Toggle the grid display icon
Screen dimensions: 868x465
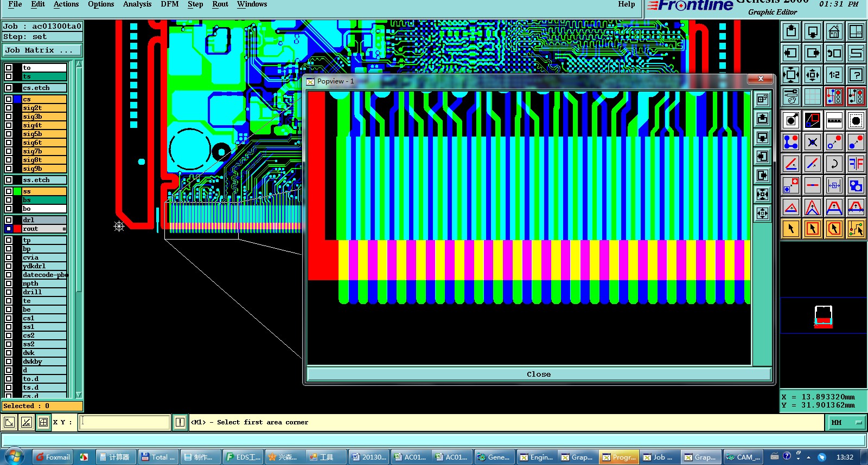(x=813, y=96)
